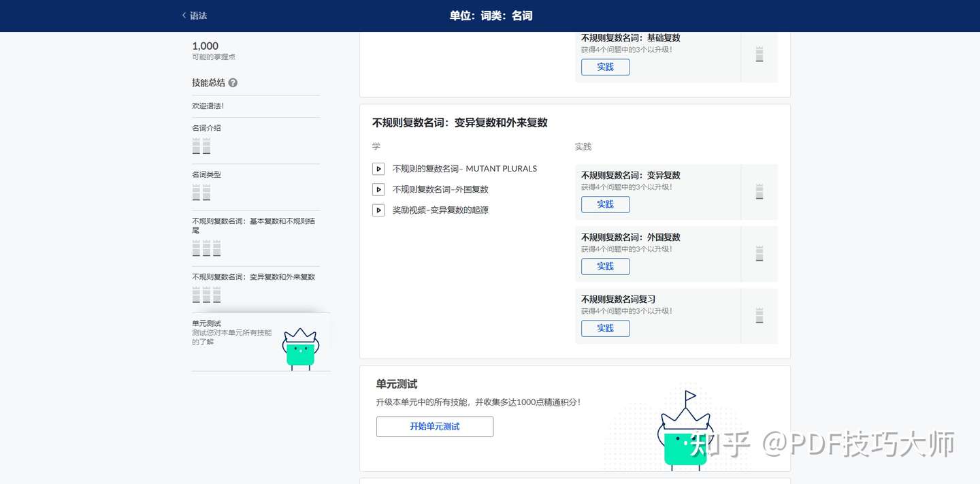Open sidebar 单元测试 entry
This screenshot has width=980, height=484.
tap(261, 342)
